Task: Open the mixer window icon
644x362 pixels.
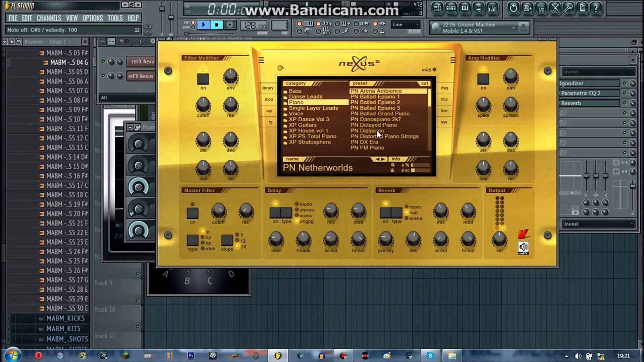Action: pyautogui.click(x=492, y=8)
